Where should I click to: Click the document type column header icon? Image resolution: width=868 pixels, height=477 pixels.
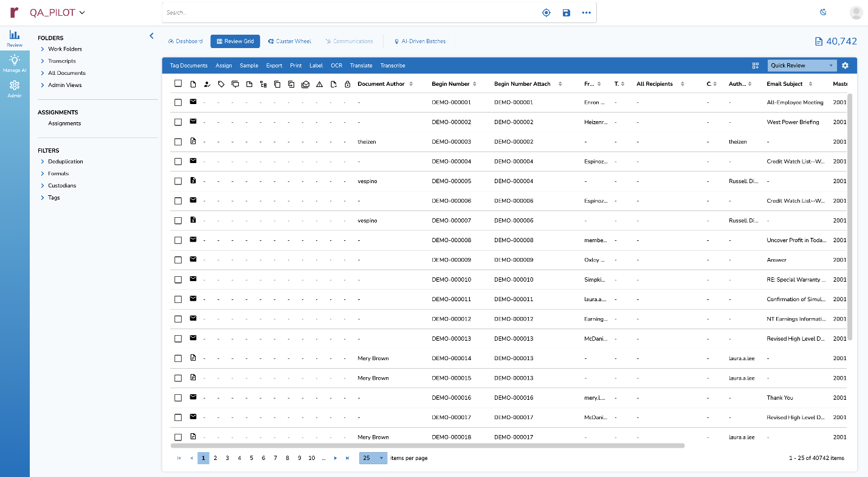193,84
